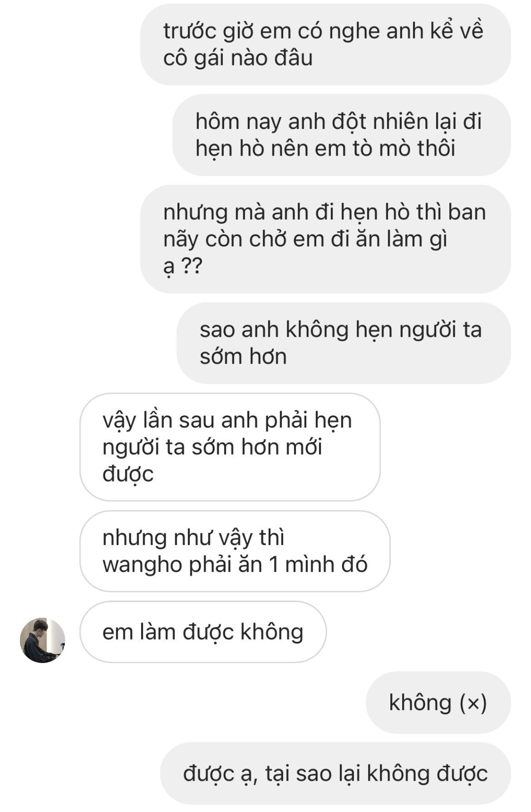Click the phrase 'tại sao lại không được'

tap(377, 774)
